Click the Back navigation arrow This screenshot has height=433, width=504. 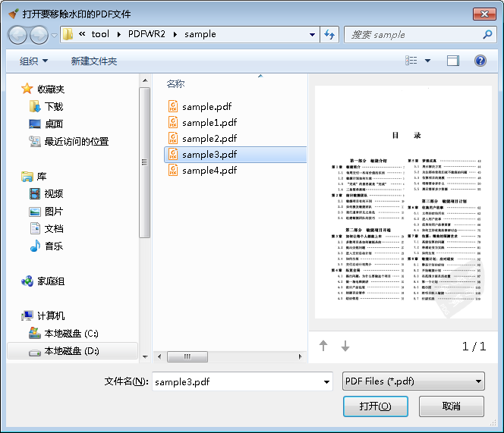(17, 35)
